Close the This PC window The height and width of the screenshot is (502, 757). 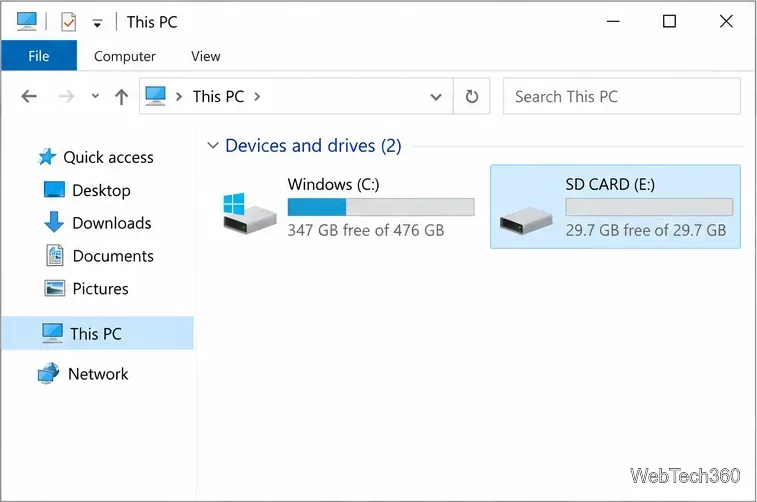[x=726, y=21]
